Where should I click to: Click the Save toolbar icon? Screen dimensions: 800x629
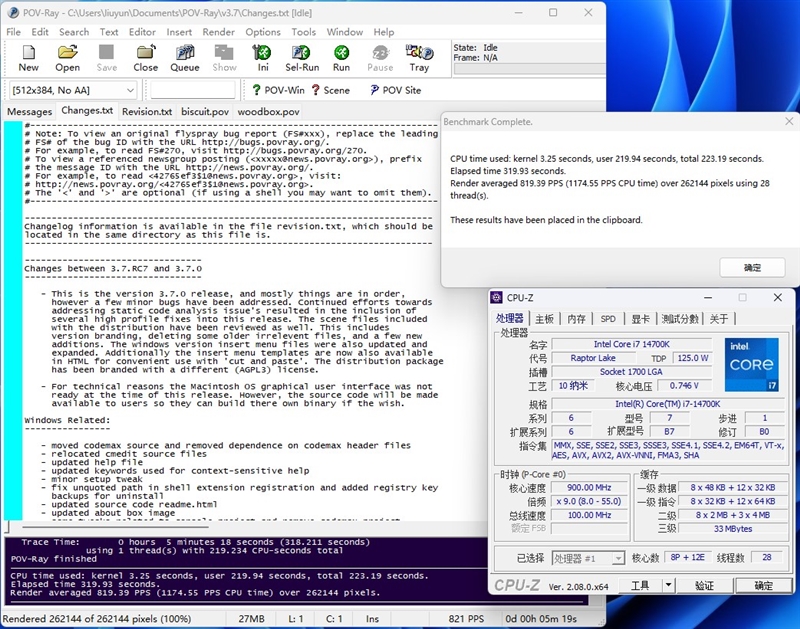point(107,58)
